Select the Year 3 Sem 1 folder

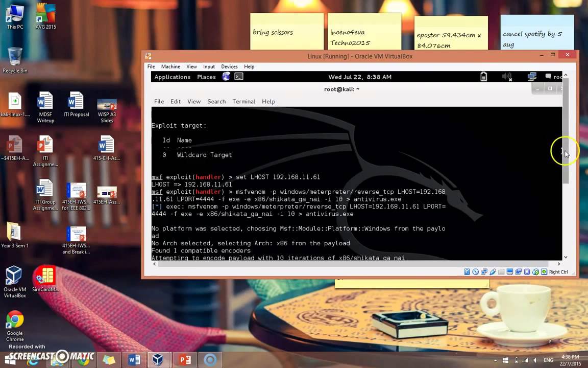[14, 235]
